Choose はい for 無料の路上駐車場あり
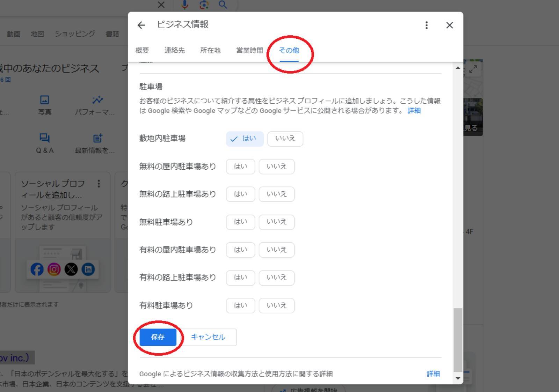The image size is (559, 392). (240, 194)
